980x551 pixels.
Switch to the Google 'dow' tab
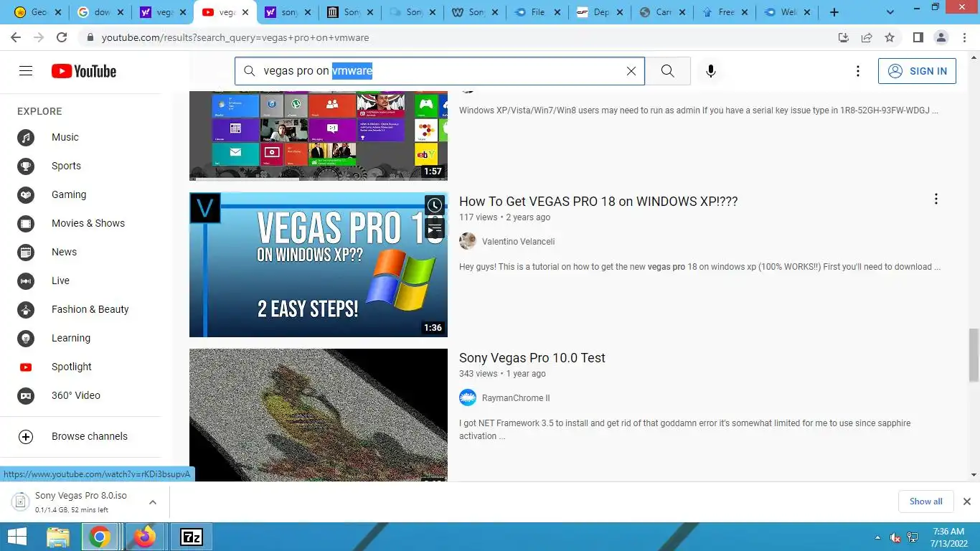(100, 12)
